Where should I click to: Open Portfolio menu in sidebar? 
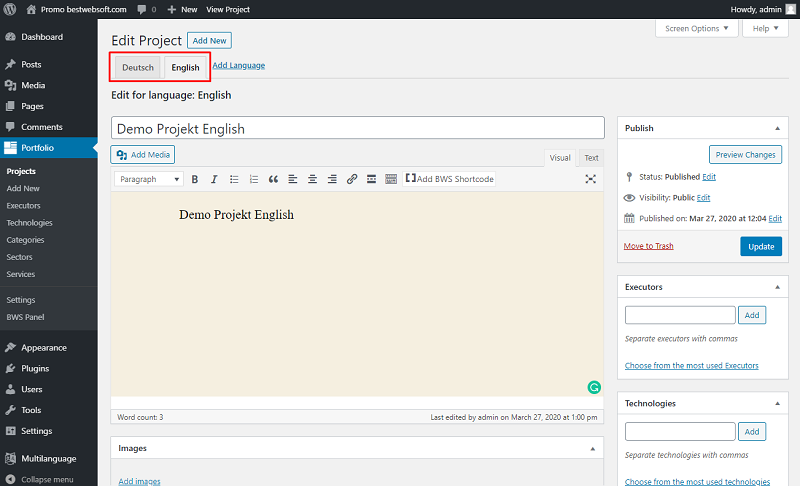click(x=48, y=148)
